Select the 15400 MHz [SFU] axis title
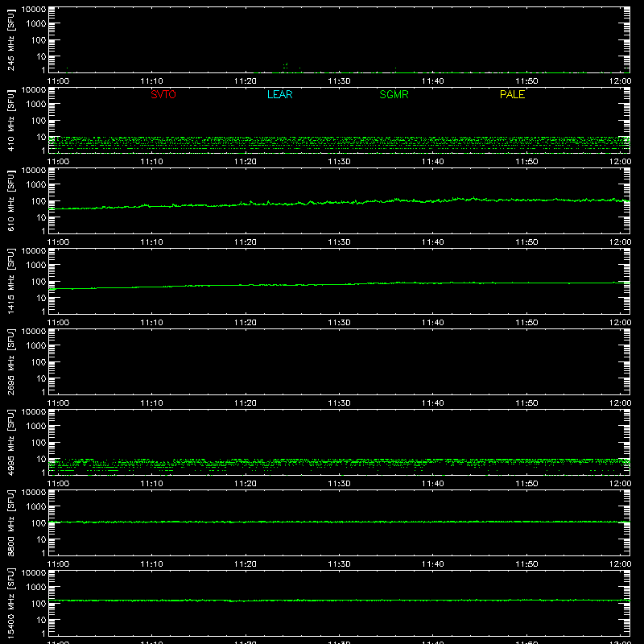 (10, 603)
